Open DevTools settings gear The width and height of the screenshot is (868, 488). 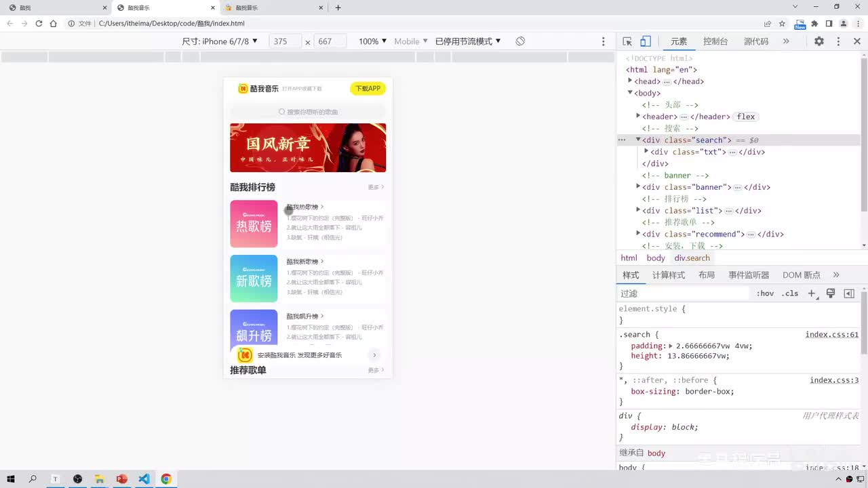point(819,41)
